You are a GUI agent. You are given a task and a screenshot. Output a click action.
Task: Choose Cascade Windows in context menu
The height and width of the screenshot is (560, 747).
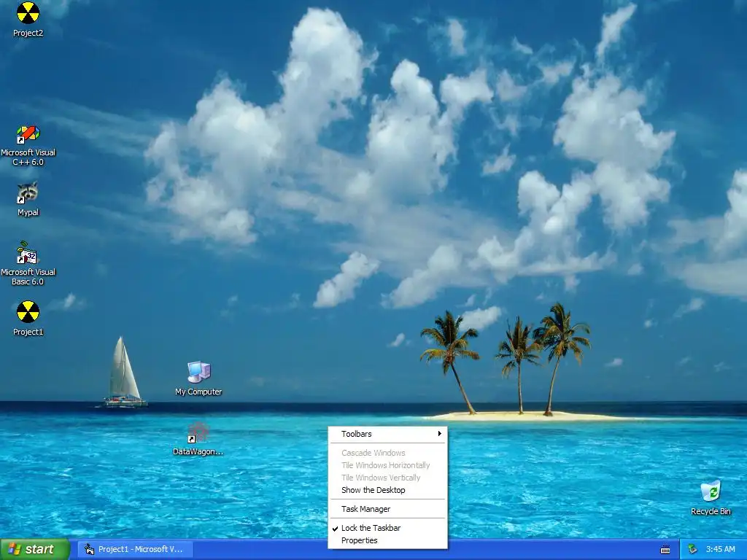point(388,453)
